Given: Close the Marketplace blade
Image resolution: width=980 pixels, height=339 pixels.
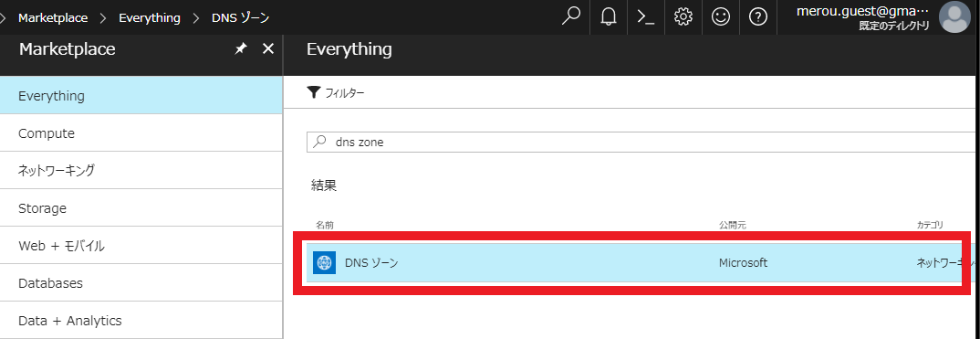Looking at the screenshot, I should click(x=268, y=48).
